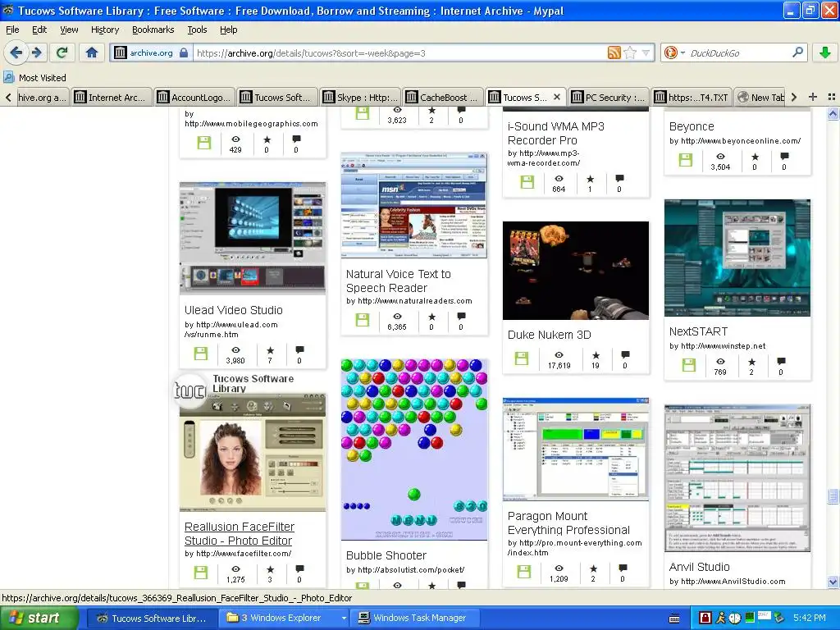Image resolution: width=840 pixels, height=630 pixels.
Task: Click the Tucows Software Library collection logo
Action: coord(190,390)
